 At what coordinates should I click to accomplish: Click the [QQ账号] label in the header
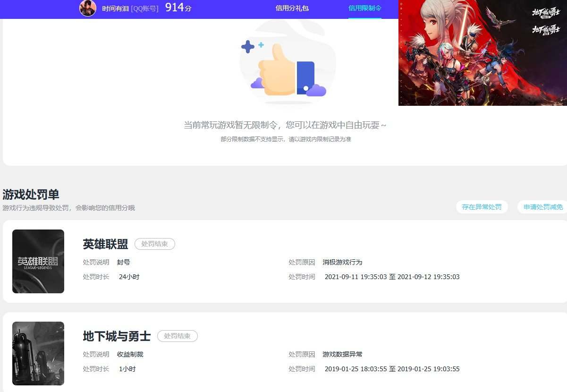click(x=145, y=9)
